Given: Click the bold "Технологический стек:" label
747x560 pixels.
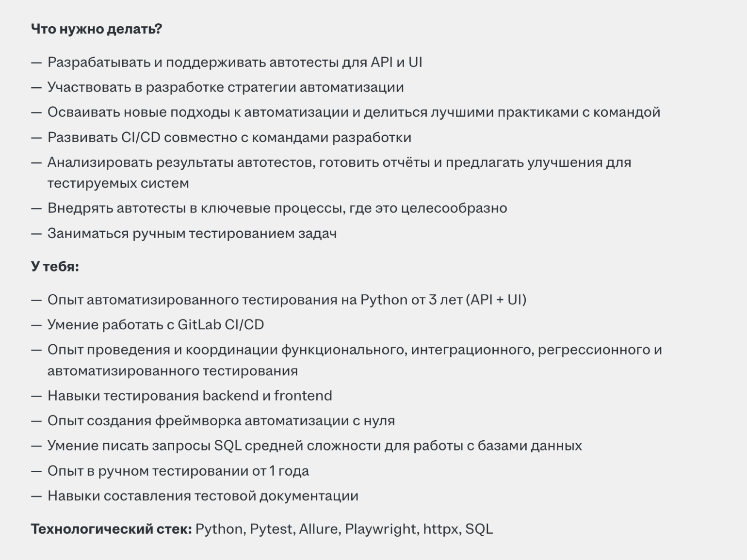Looking at the screenshot, I should coord(112,529).
